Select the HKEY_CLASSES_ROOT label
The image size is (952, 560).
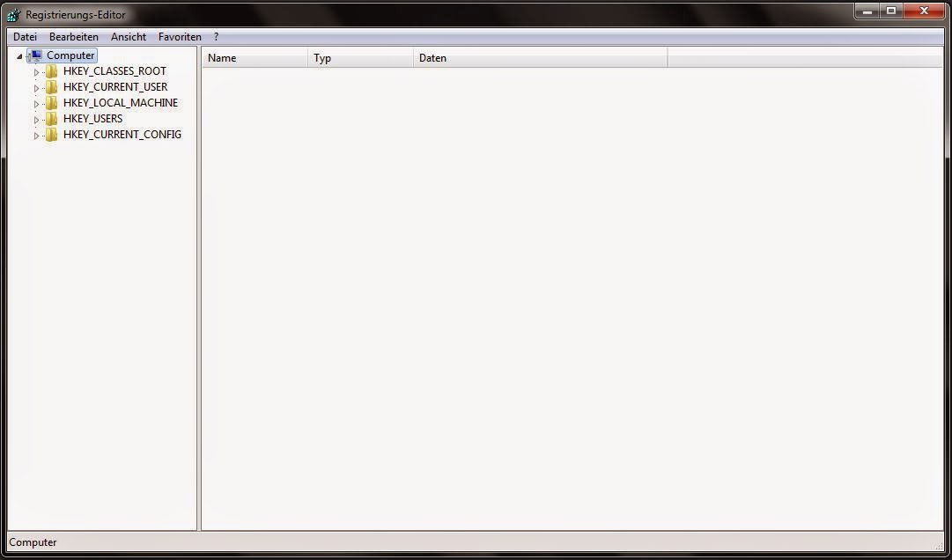pos(114,71)
